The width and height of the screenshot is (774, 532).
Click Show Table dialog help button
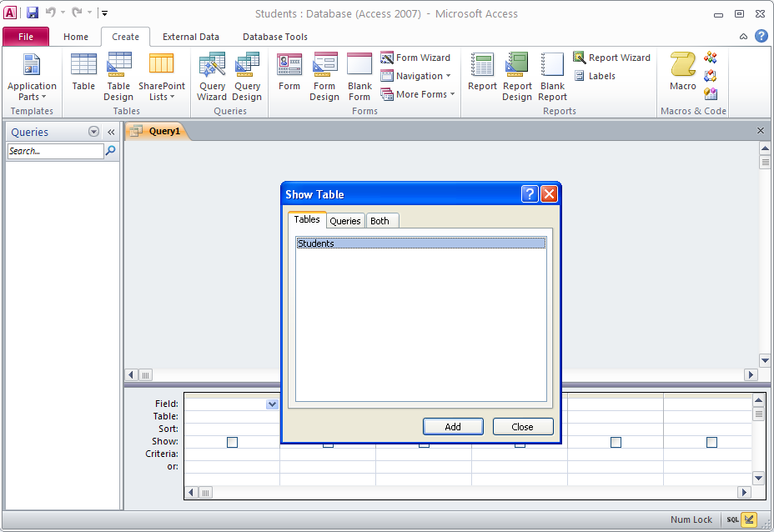click(529, 194)
